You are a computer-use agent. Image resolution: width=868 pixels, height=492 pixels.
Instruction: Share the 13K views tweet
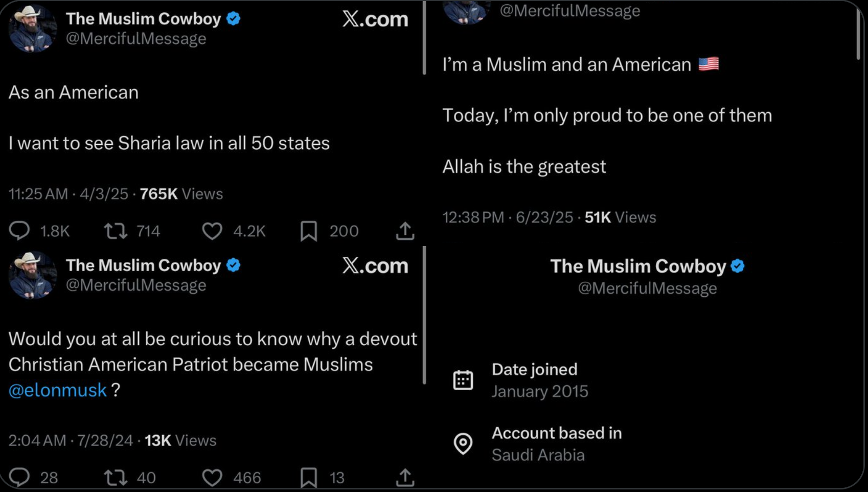[405, 478]
